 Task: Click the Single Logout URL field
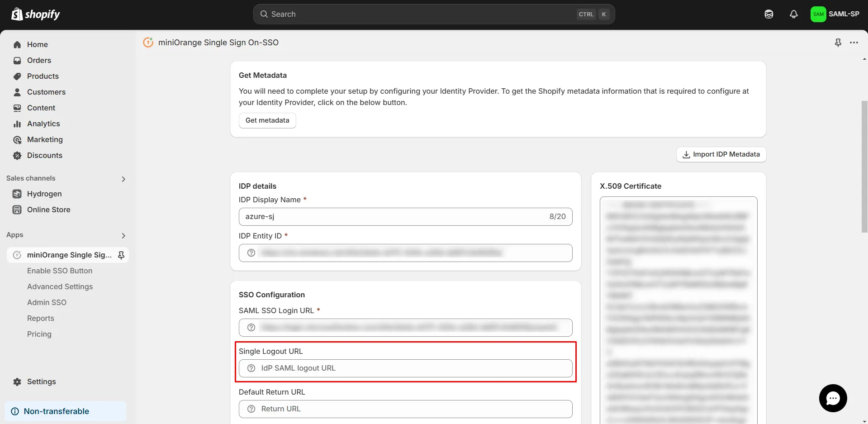(405, 368)
